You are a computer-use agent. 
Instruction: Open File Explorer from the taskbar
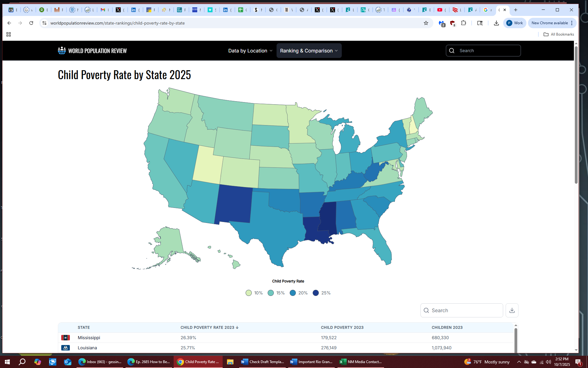pos(230,362)
